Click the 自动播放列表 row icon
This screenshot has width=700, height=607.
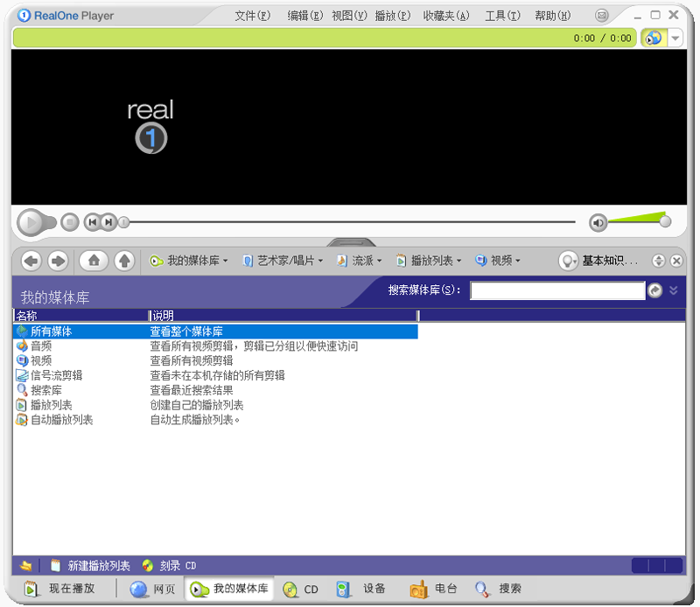point(22,420)
